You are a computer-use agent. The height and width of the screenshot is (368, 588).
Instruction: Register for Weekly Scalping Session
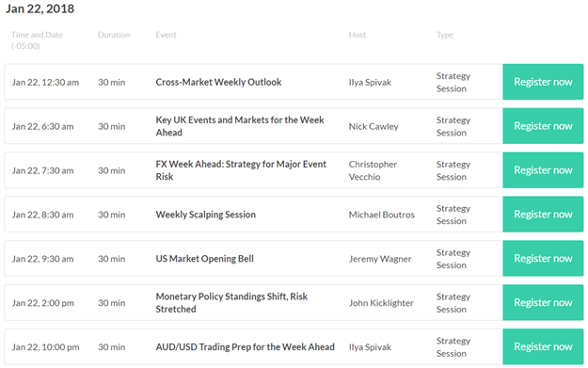click(543, 215)
